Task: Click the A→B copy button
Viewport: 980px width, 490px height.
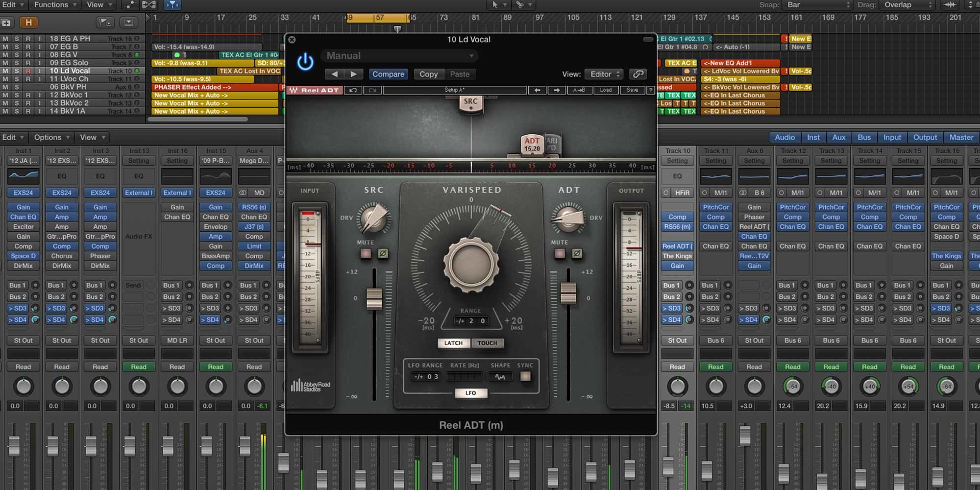Action: pyautogui.click(x=579, y=90)
